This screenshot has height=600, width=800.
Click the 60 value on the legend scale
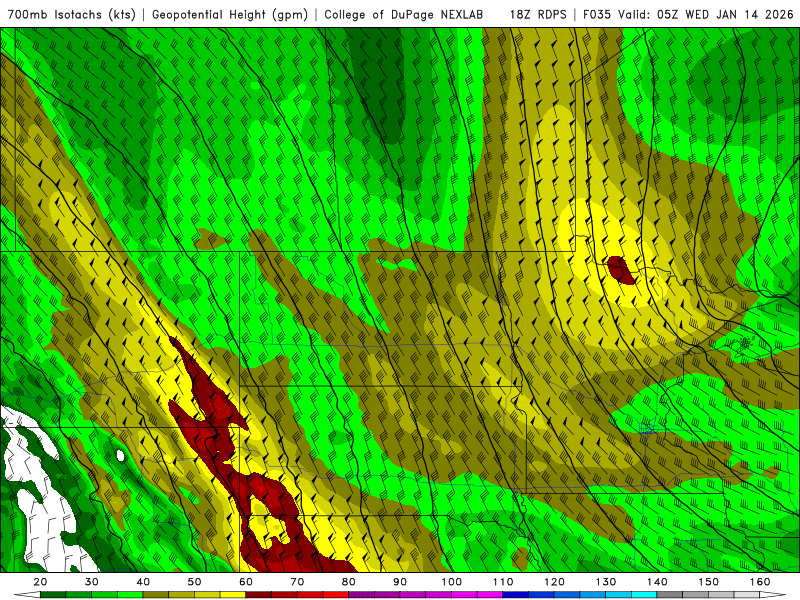246,582
